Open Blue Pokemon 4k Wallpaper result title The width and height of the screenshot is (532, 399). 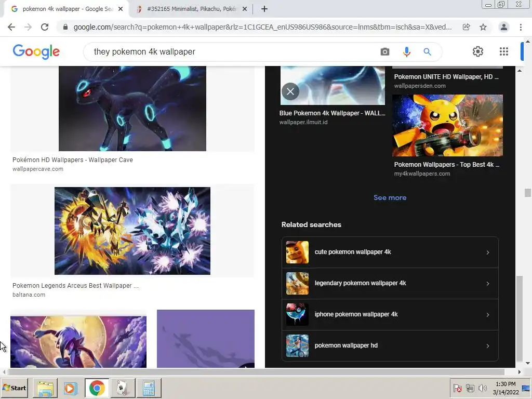tap(332, 113)
